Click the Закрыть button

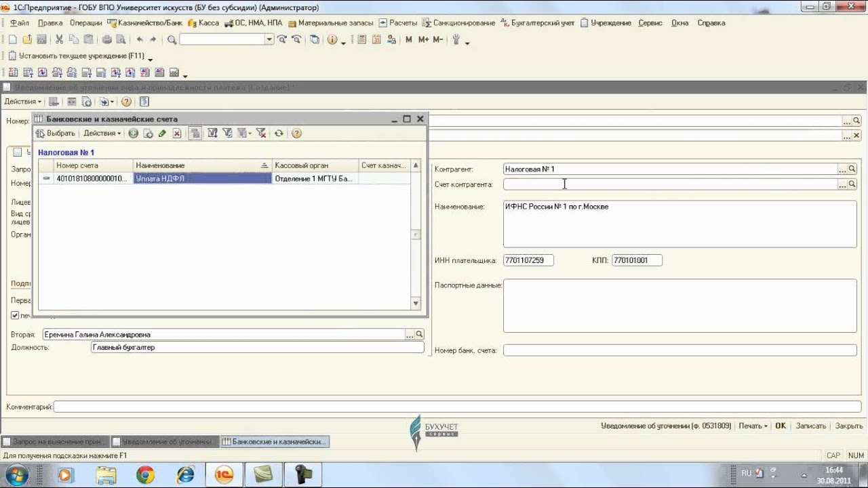pos(849,426)
